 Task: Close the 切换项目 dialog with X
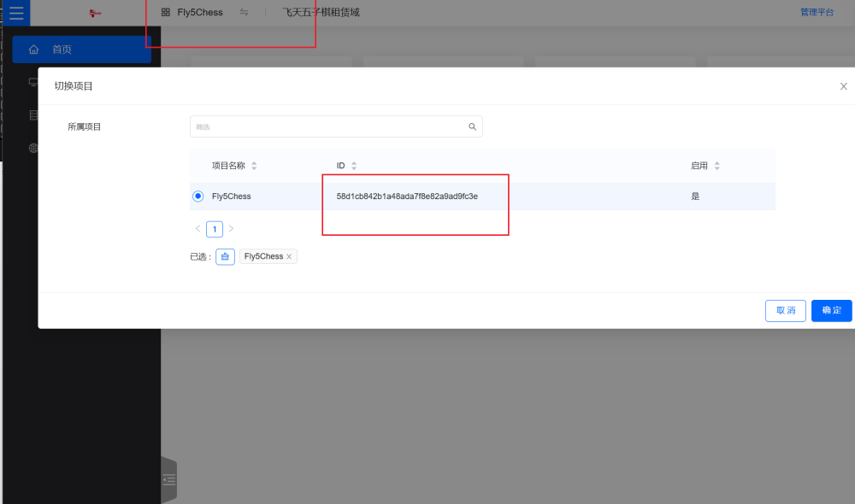point(843,86)
